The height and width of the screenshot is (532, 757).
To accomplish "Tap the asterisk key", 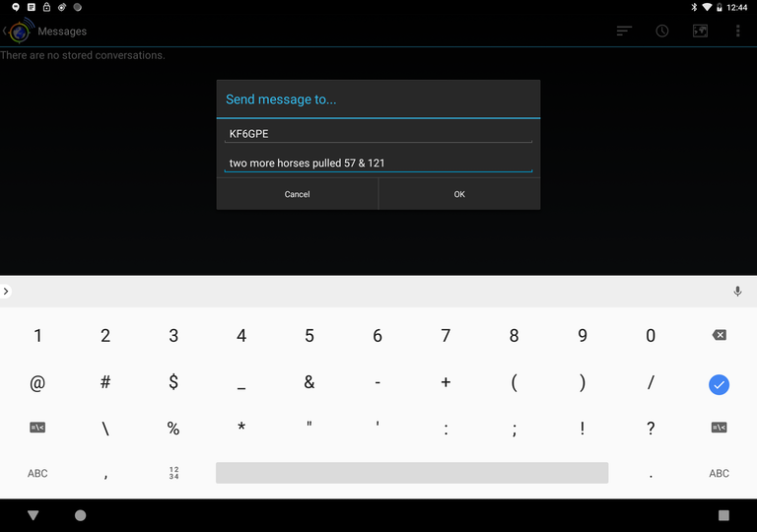I will click(241, 427).
